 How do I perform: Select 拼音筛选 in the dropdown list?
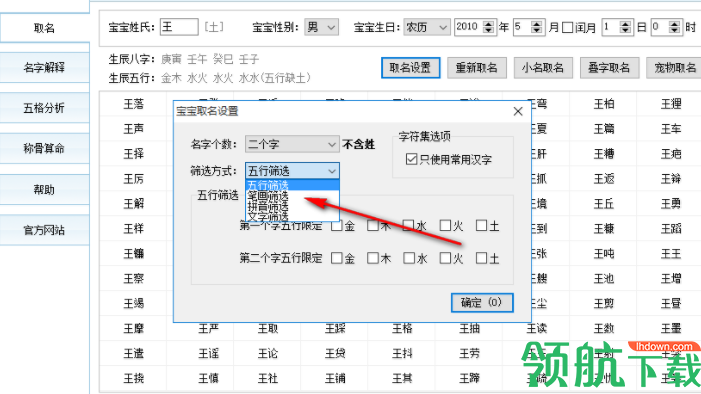pos(292,206)
